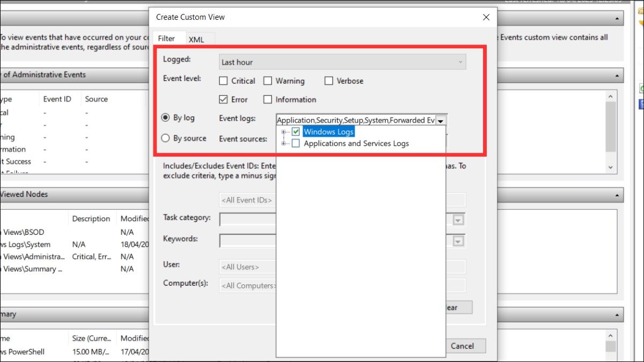Sort by the Source column header
The width and height of the screenshot is (644, 362).
pyautogui.click(x=97, y=99)
